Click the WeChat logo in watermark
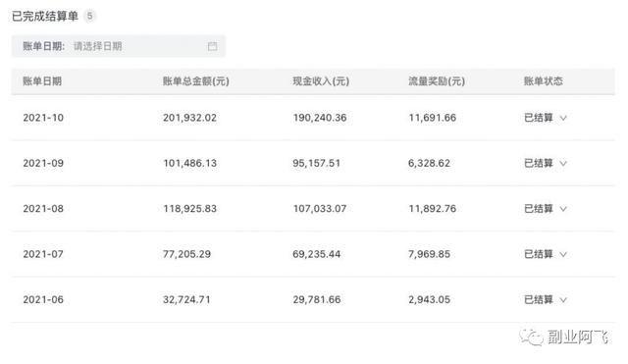Viewport: 628px width, 364px height. click(531, 337)
